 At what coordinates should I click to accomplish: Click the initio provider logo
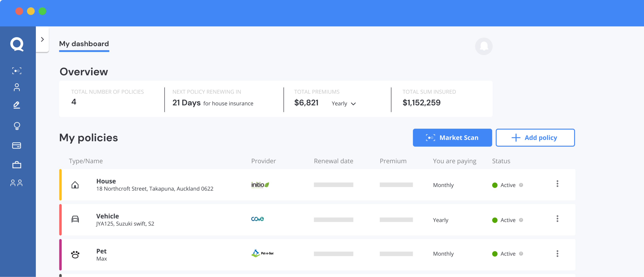pos(260,185)
